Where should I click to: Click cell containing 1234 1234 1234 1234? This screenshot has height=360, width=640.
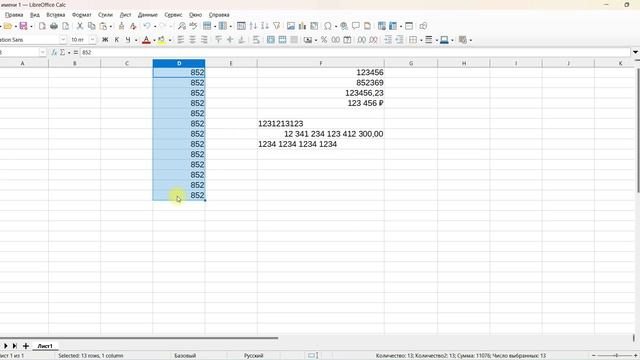point(320,144)
